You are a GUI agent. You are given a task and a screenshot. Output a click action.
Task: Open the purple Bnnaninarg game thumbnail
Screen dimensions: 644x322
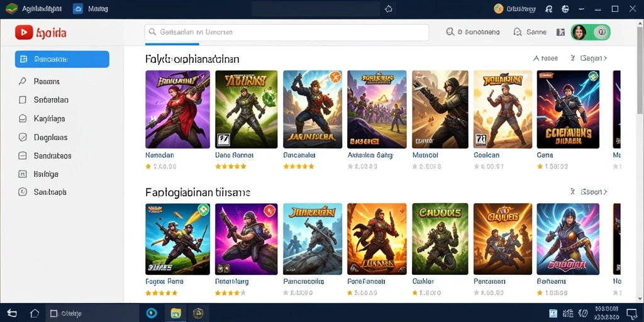pos(246,239)
